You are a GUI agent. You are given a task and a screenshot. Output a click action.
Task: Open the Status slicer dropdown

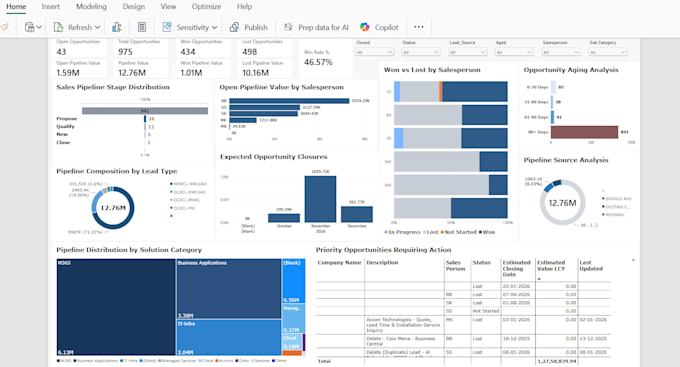point(421,52)
